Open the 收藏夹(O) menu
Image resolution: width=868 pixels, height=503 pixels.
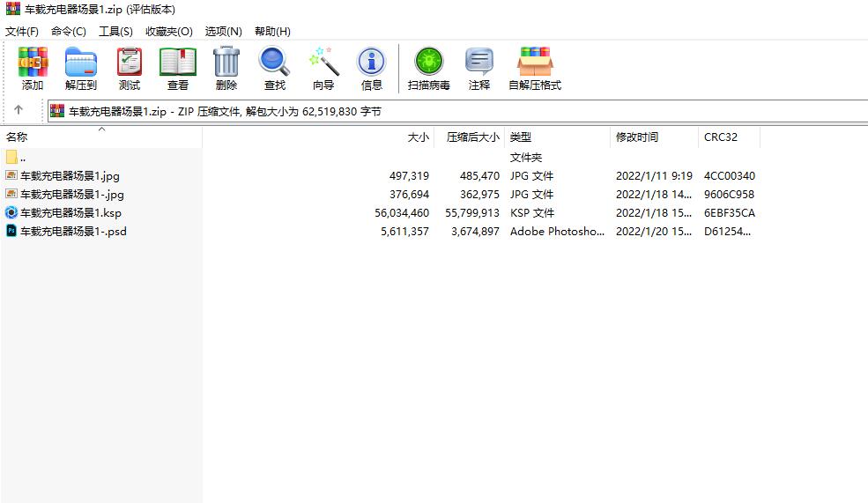169,32
